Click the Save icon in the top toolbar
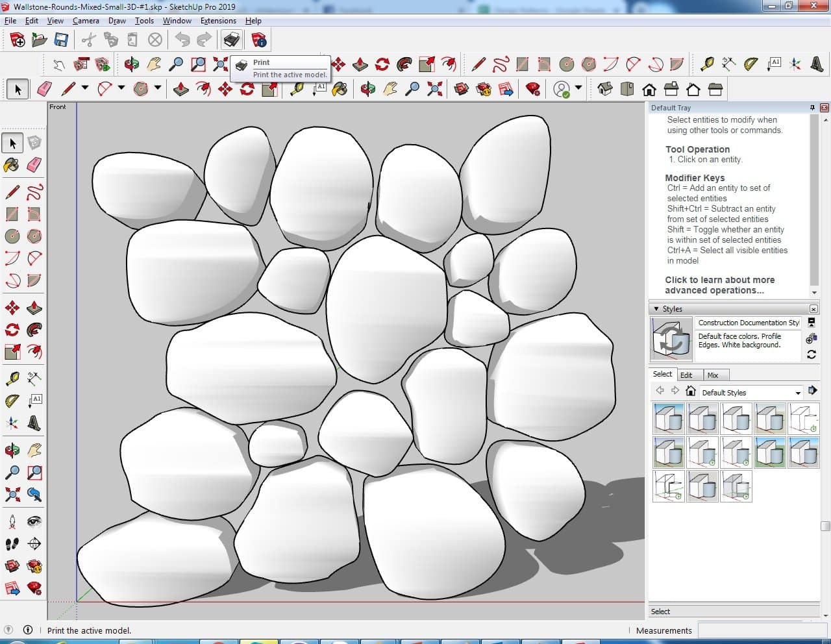Viewport: 831px width, 644px height. (61, 40)
